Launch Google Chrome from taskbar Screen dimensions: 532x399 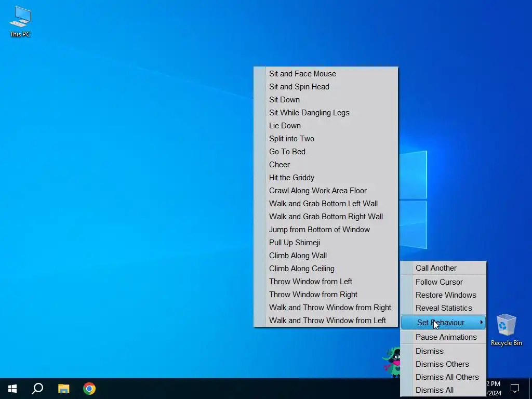coord(89,389)
